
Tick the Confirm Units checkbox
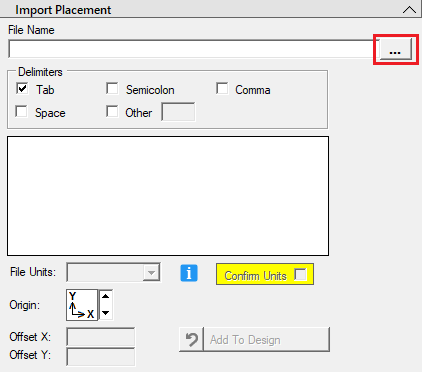(300, 275)
